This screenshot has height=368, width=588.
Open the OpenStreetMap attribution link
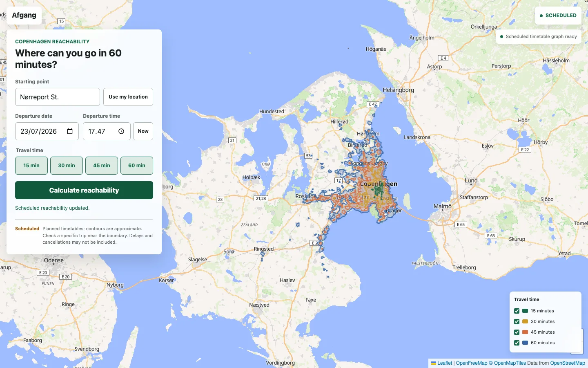click(568, 363)
